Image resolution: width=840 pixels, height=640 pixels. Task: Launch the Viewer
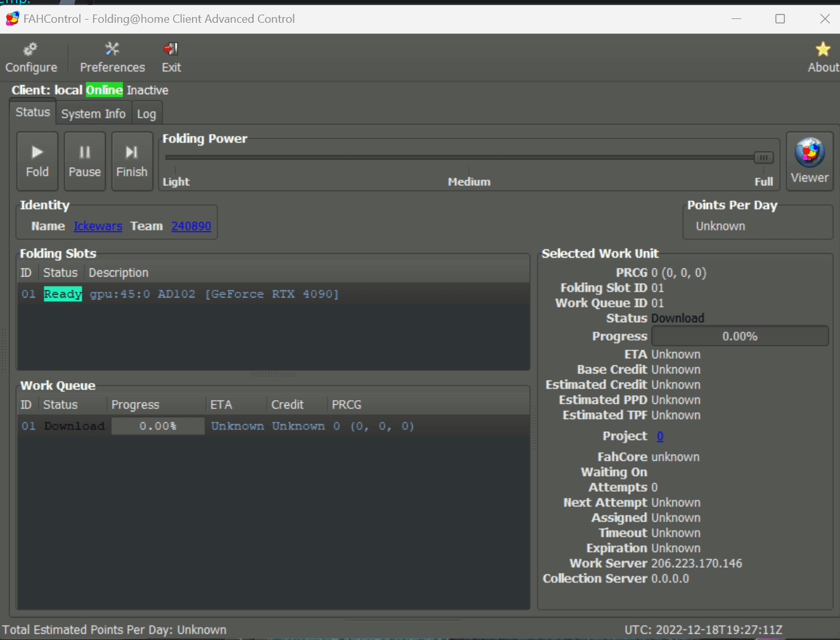point(810,161)
